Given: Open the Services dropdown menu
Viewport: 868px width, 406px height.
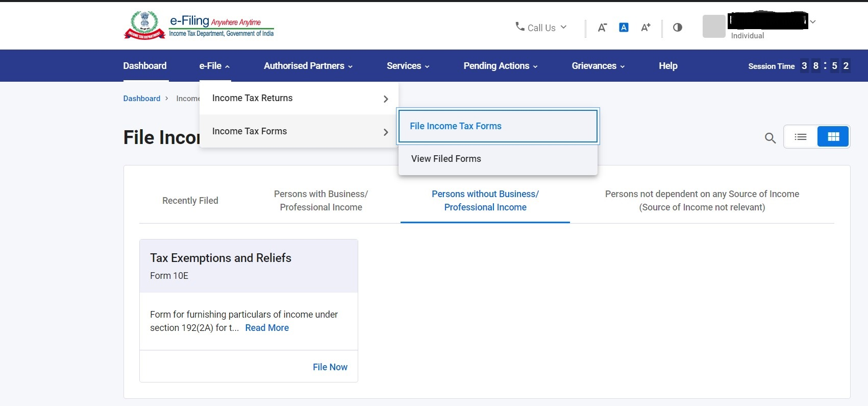Looking at the screenshot, I should tap(408, 66).
